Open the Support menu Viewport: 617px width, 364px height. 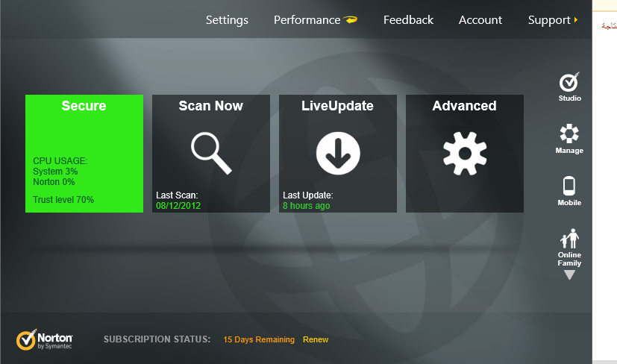[x=549, y=20]
